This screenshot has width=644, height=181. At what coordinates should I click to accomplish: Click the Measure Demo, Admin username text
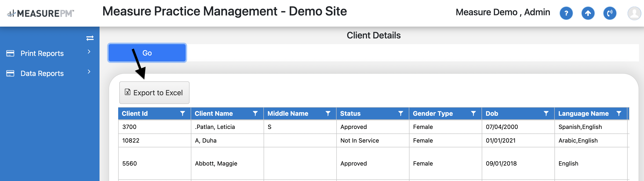503,12
